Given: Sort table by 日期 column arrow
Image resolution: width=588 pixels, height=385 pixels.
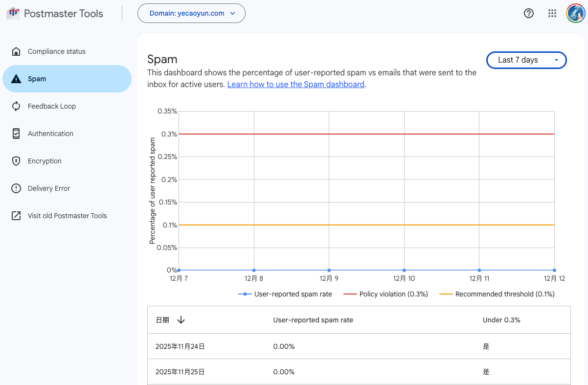Looking at the screenshot, I should click(x=181, y=320).
